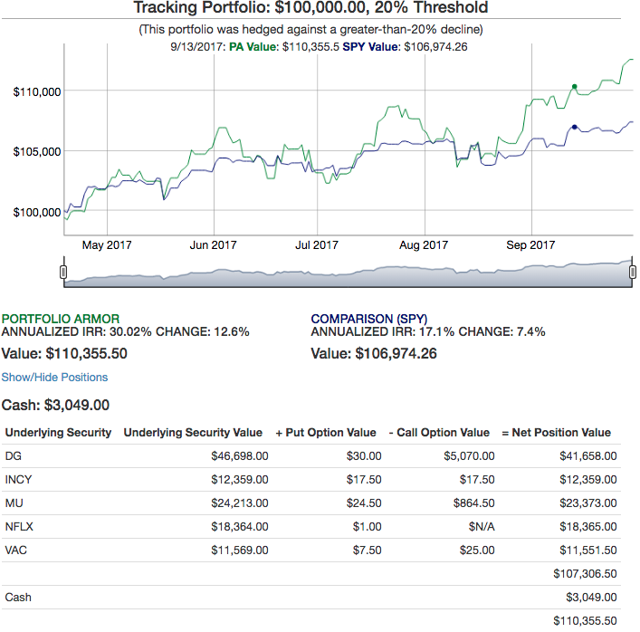Image resolution: width=640 pixels, height=632 pixels.
Task: Click the COMPARISON (SPY) heading
Action: [x=369, y=318]
